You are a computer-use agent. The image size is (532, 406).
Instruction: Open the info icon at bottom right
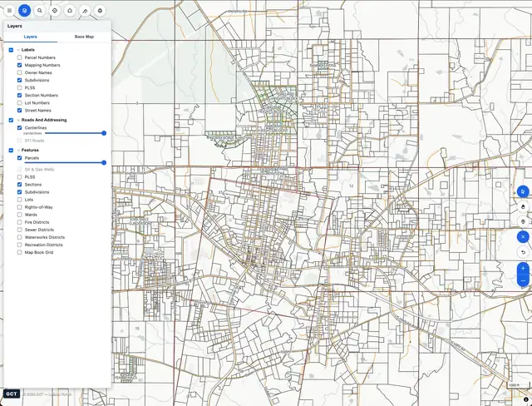click(526, 399)
